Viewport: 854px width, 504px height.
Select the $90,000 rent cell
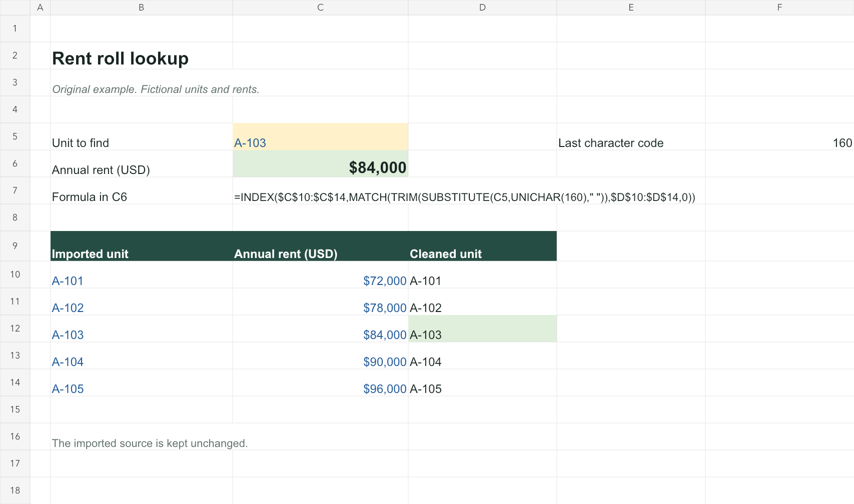pos(320,355)
